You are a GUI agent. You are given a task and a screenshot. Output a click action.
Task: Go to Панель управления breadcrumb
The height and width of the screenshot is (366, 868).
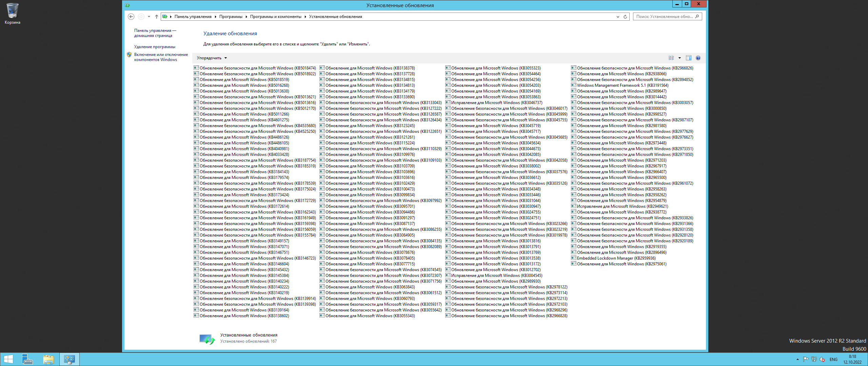coord(193,17)
